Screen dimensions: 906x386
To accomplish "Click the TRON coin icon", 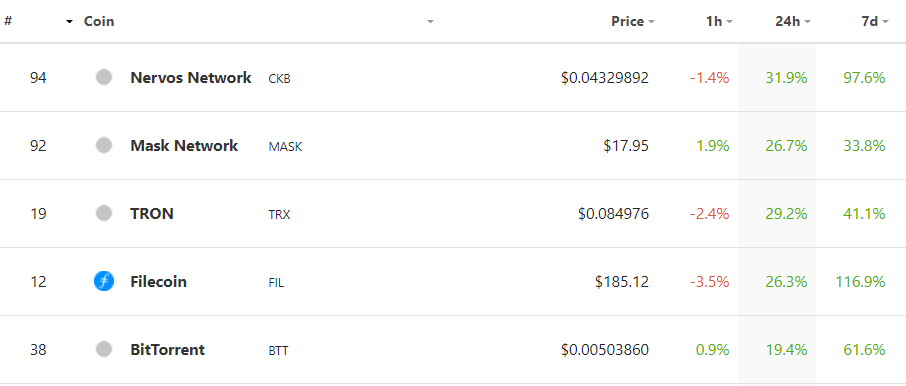I will [x=103, y=213].
